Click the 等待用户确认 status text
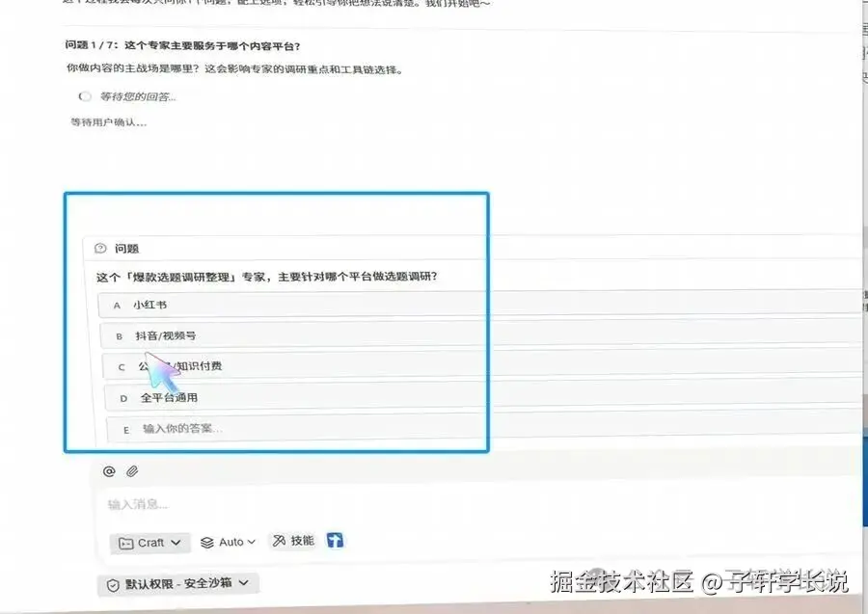Screen dimensions: 868x614 [x=108, y=122]
